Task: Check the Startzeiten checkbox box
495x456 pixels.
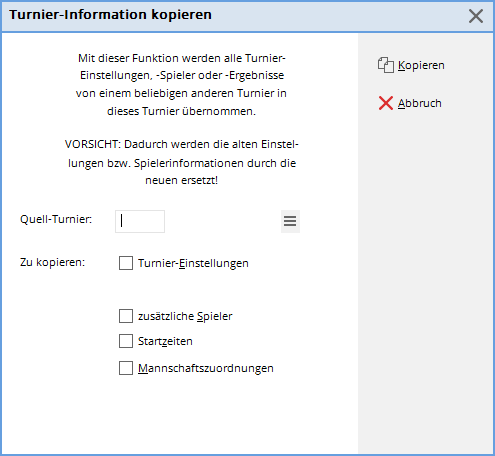Action: pos(126,341)
